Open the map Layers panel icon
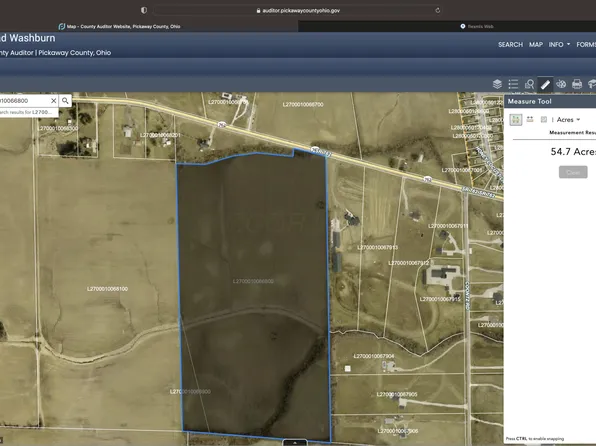Screen dimensions: 596x446 pos(497,84)
